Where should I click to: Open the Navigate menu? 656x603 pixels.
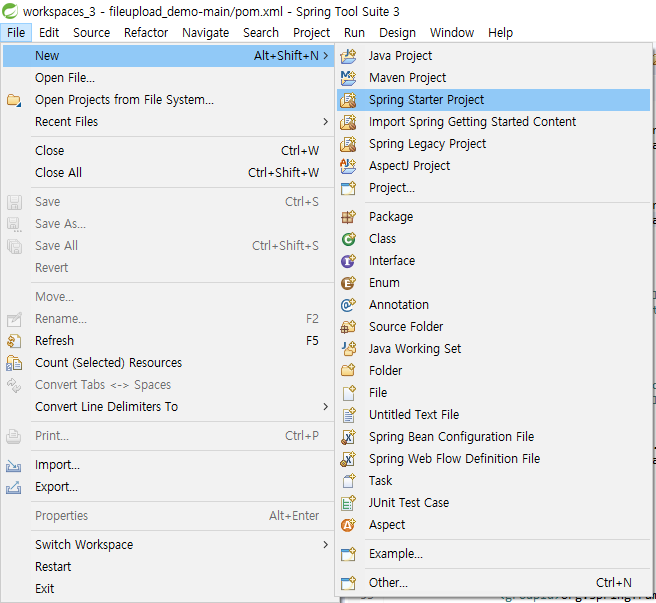pyautogui.click(x=206, y=33)
